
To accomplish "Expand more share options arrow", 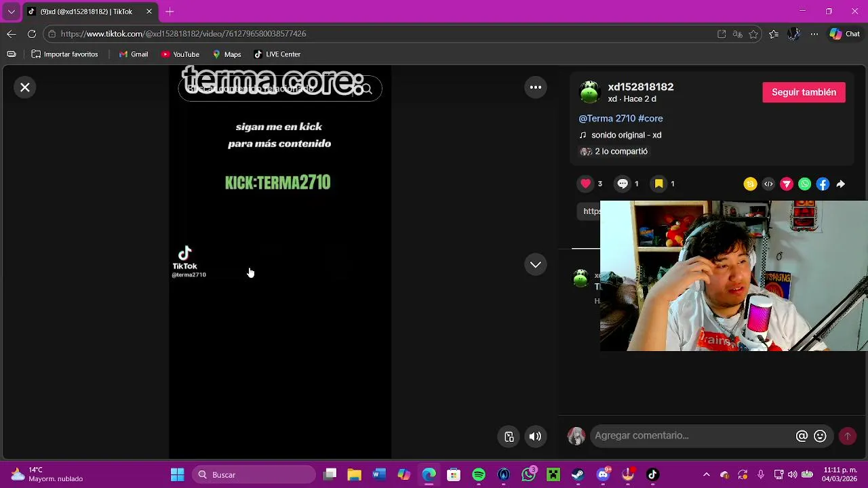I will [x=841, y=184].
